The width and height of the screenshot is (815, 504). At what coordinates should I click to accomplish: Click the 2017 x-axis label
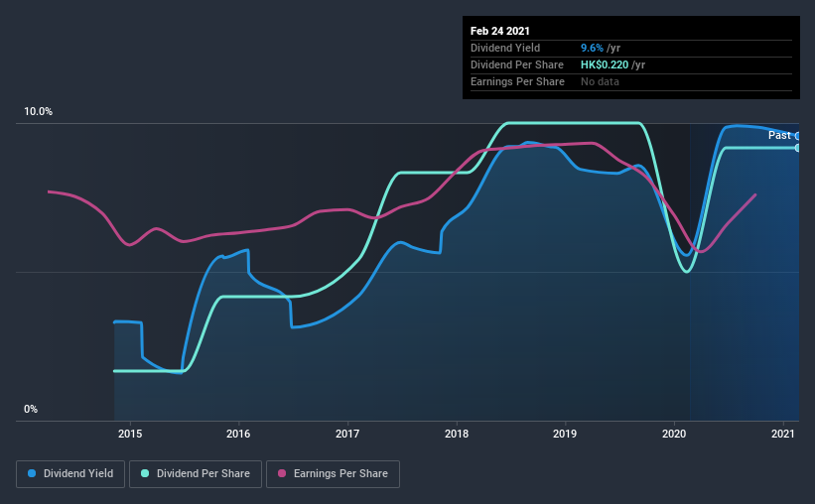pyautogui.click(x=347, y=434)
